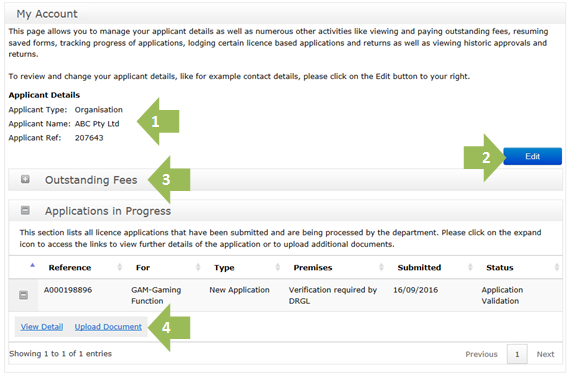
Task: Click the Applications in Progress heading text
Action: pos(108,211)
